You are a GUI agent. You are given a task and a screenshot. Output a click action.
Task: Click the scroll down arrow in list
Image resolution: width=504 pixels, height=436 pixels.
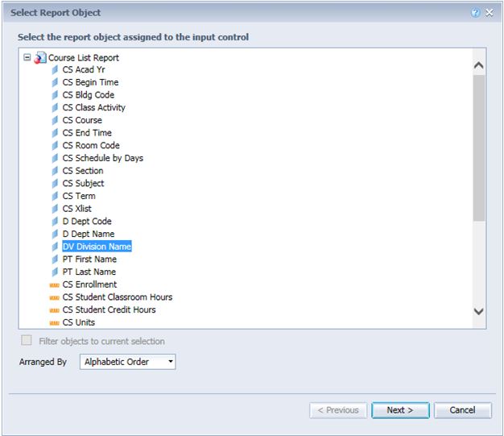point(478,311)
